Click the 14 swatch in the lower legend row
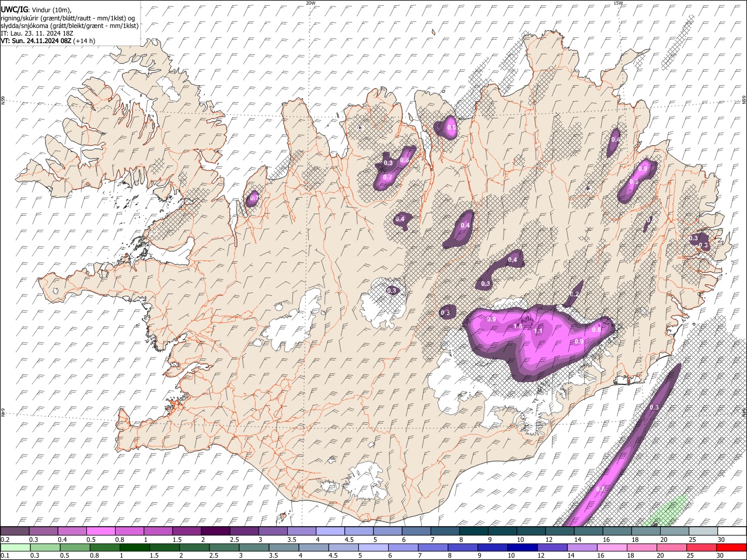 point(582,547)
